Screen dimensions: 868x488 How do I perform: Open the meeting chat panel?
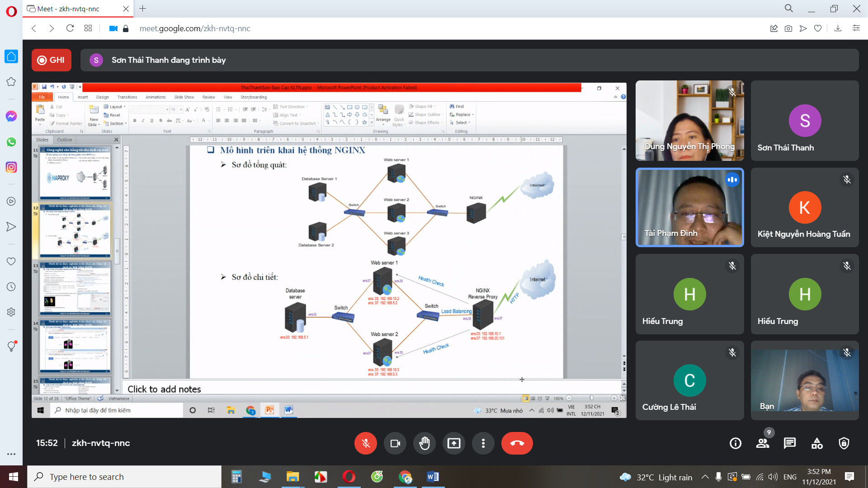pos(789,443)
